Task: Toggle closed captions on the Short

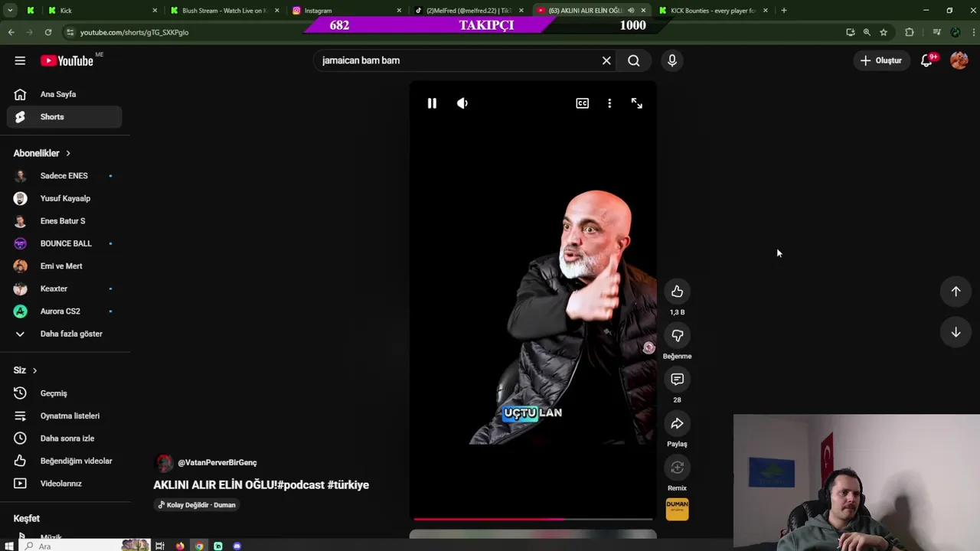Action: point(583,103)
